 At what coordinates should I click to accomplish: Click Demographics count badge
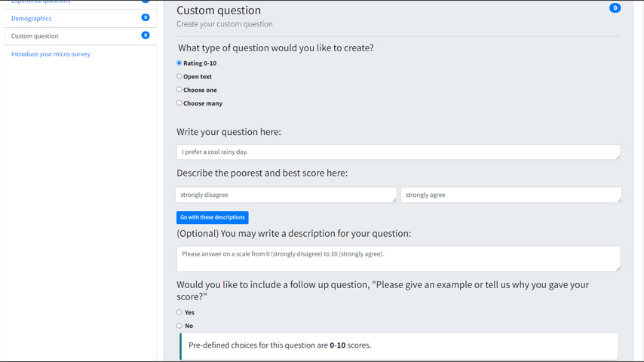coord(146,17)
